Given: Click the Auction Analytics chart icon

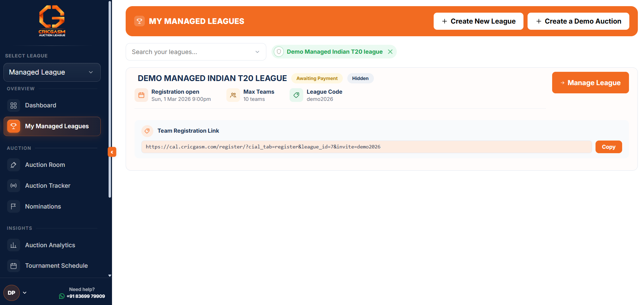Looking at the screenshot, I should 14,245.
